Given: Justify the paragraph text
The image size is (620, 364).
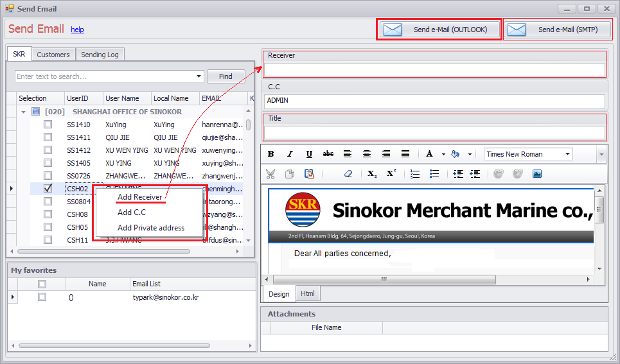Looking at the screenshot, I should (x=405, y=154).
